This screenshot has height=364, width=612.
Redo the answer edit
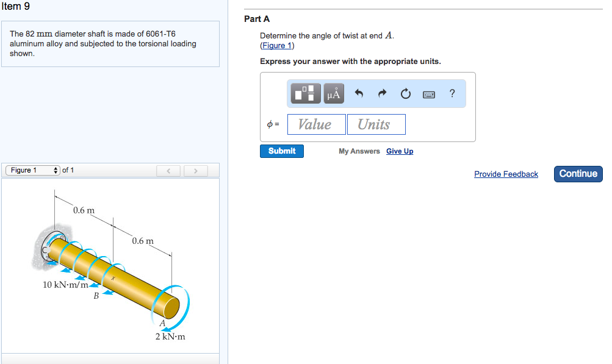point(382,93)
